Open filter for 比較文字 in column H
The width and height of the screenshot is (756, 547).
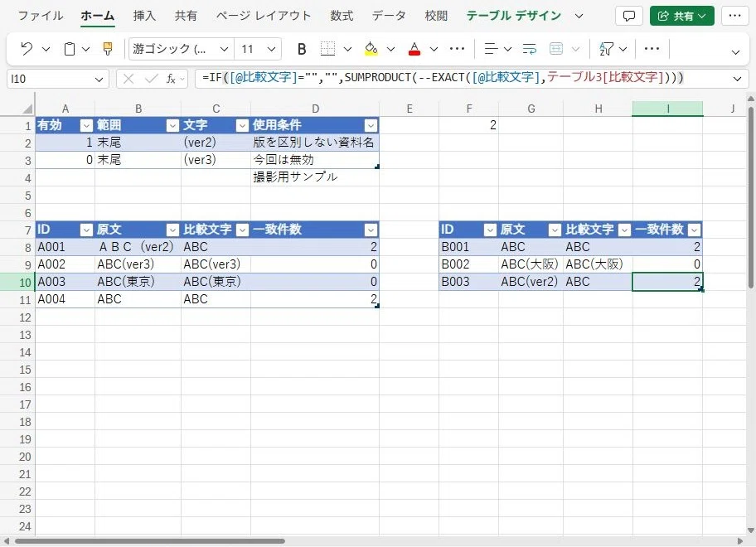tap(624, 230)
